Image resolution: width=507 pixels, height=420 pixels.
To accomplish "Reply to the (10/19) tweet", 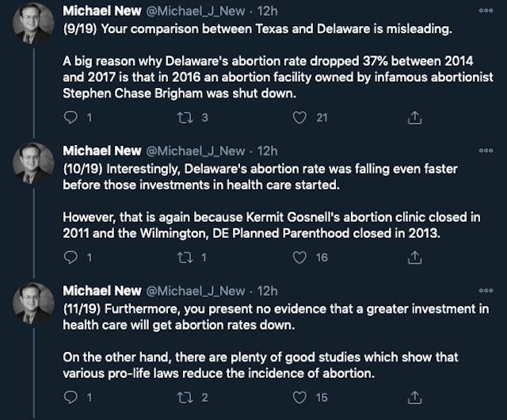I will click(x=71, y=257).
